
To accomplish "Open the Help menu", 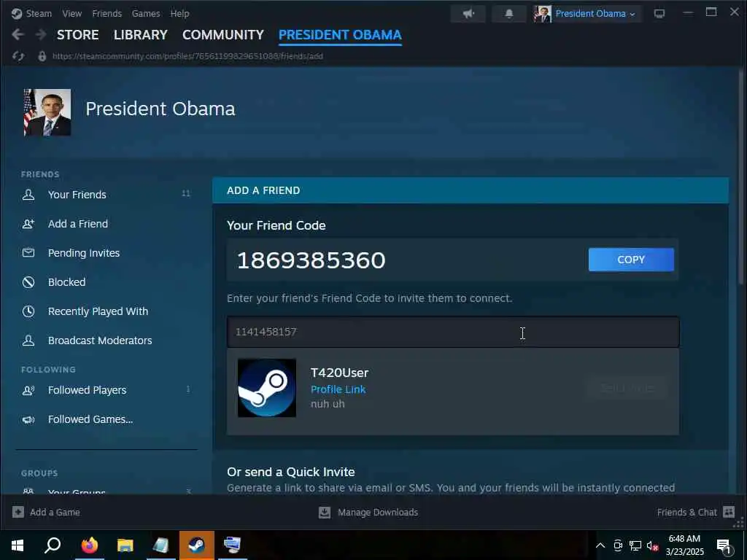I will (179, 13).
